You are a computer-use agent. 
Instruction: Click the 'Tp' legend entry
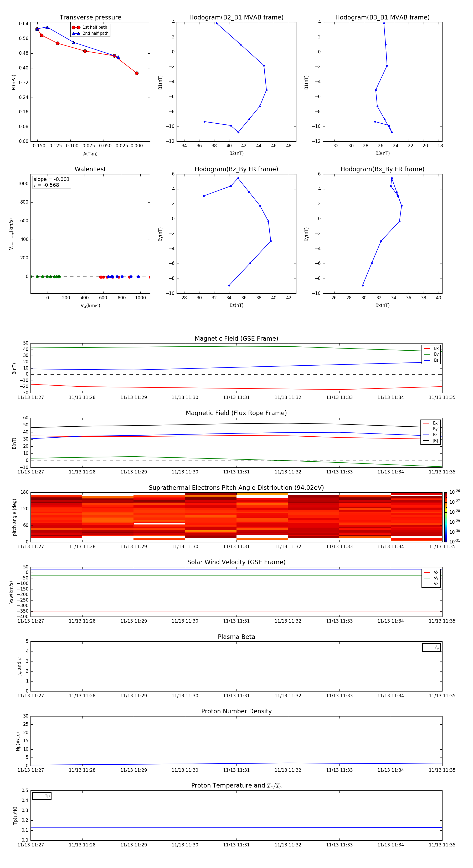42,796
